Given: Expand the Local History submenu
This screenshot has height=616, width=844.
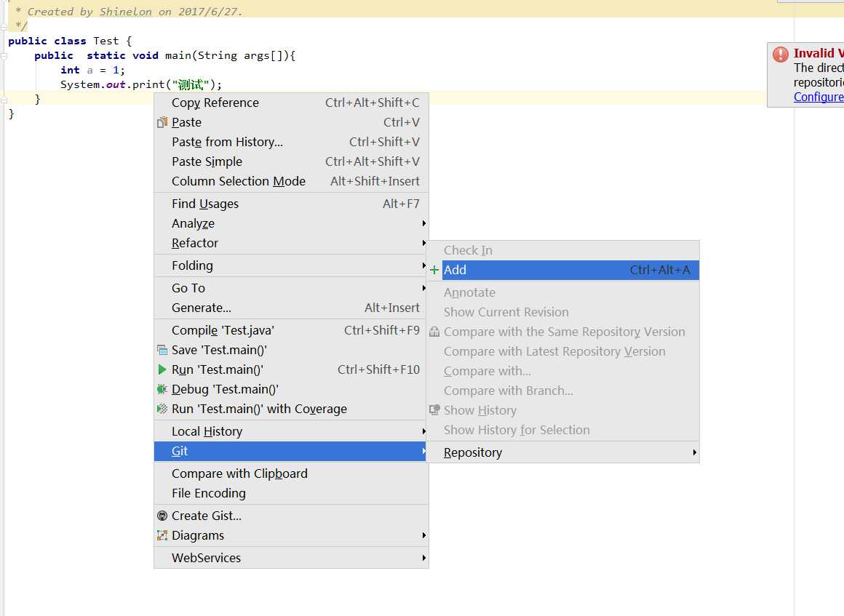Looking at the screenshot, I should tap(207, 431).
